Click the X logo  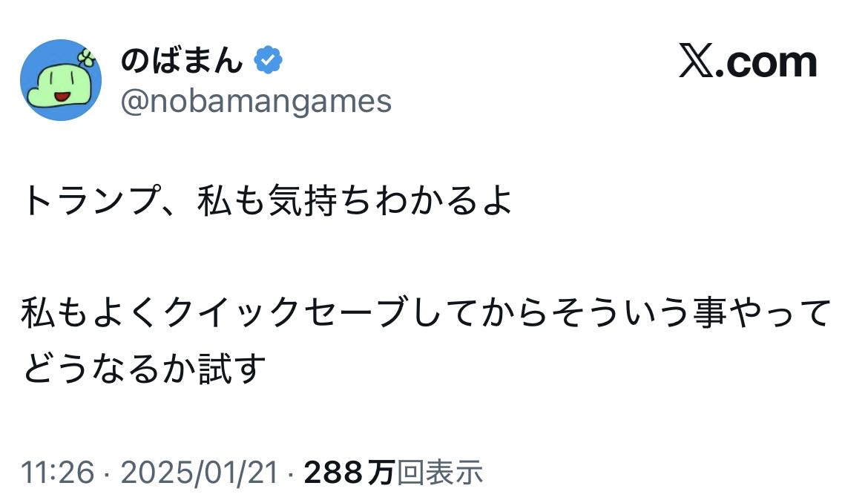coord(696,62)
